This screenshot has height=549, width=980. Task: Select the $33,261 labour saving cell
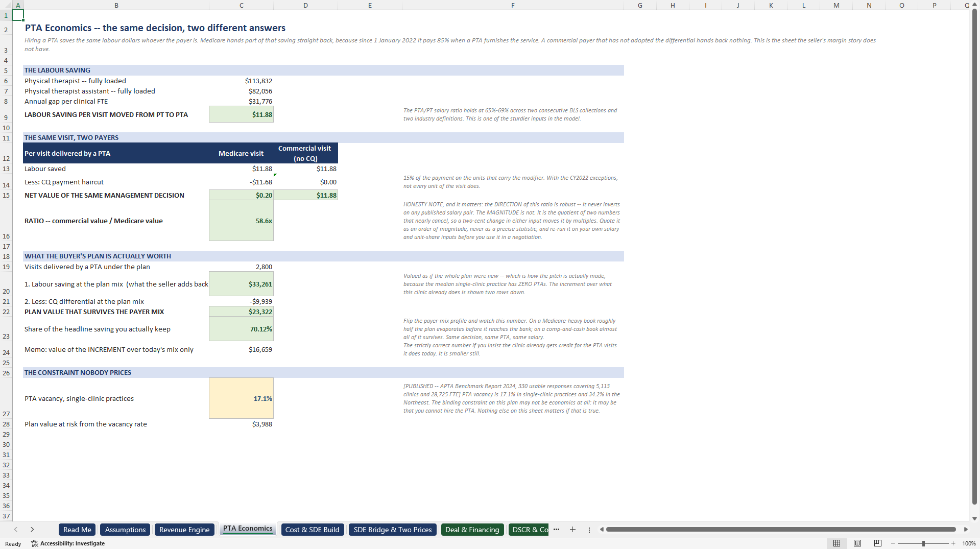pyautogui.click(x=241, y=284)
